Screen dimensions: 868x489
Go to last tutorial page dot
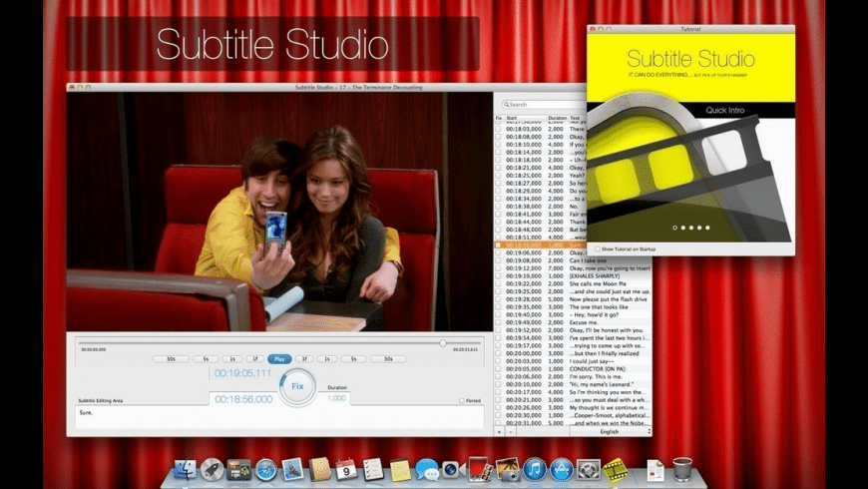tap(707, 228)
